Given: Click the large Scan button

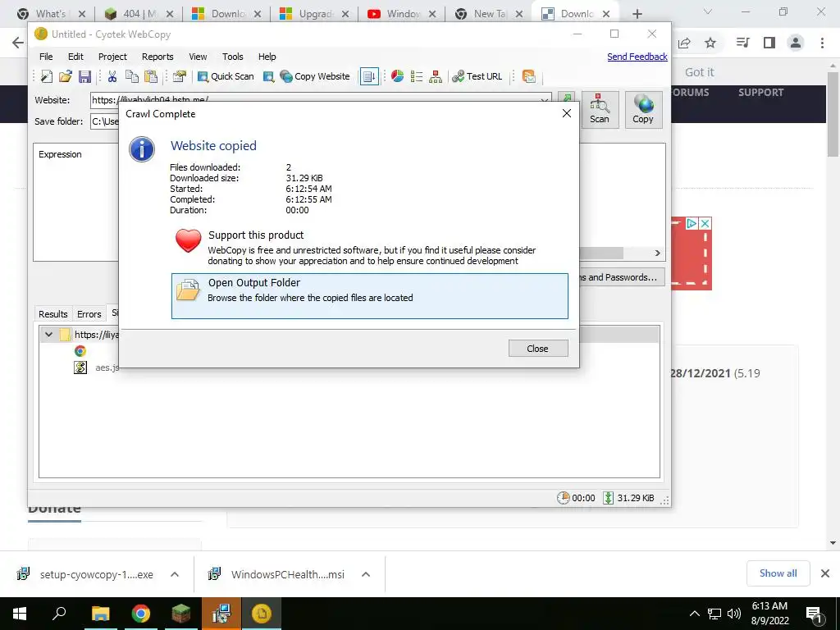Looking at the screenshot, I should [x=600, y=110].
